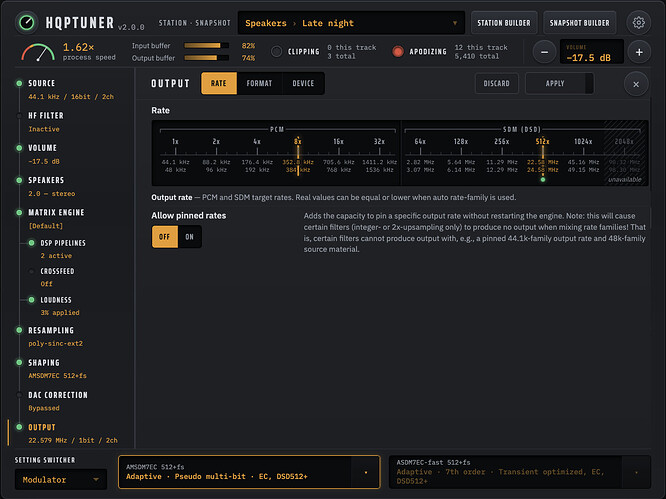Switch to the Format tab
666x499 pixels.
click(259, 83)
